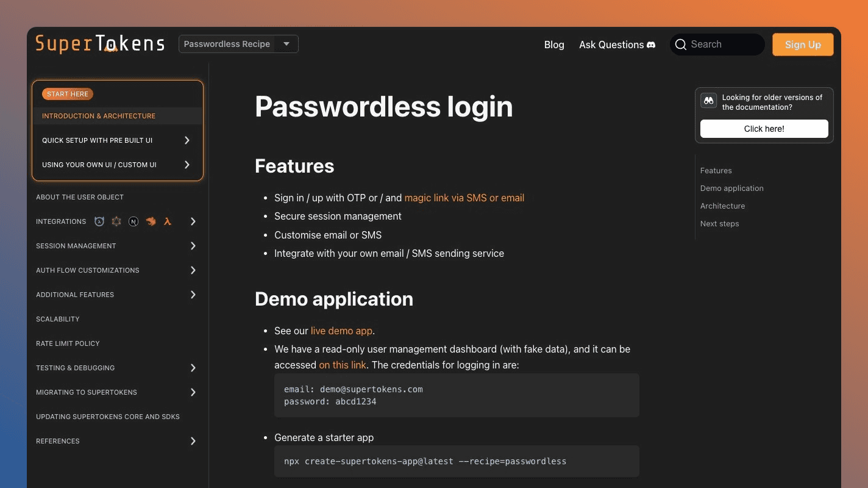Expand Quick Setup with Pre Built UI
Viewport: 868px width, 488px height.
tap(187, 140)
